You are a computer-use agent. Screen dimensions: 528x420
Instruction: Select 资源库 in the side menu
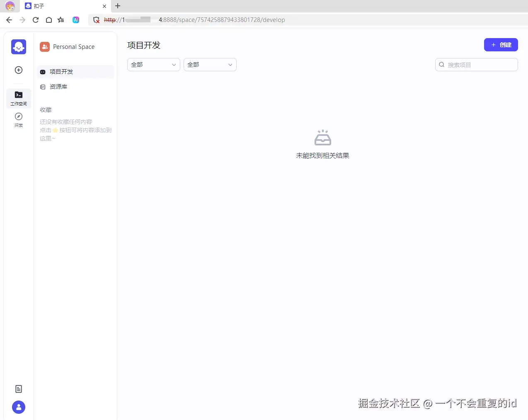click(x=75, y=87)
